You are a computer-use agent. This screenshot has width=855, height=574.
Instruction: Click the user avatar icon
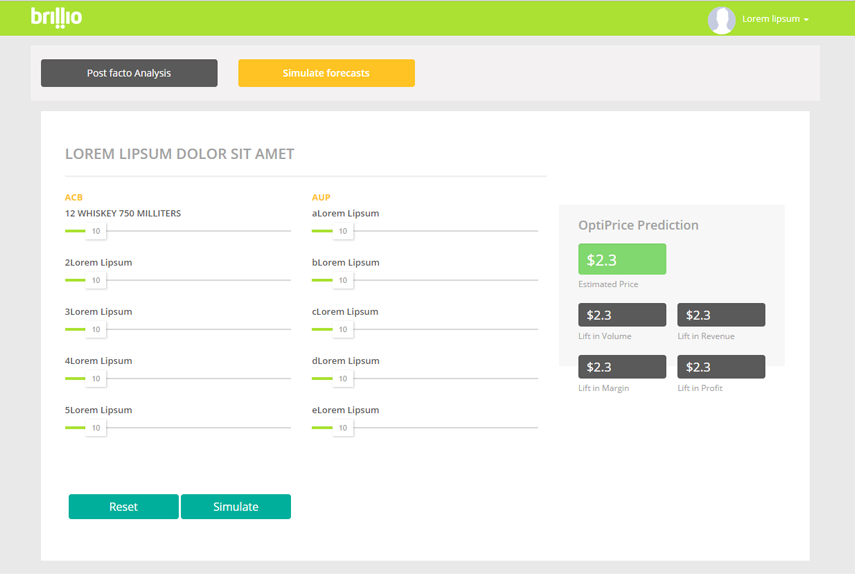[721, 19]
